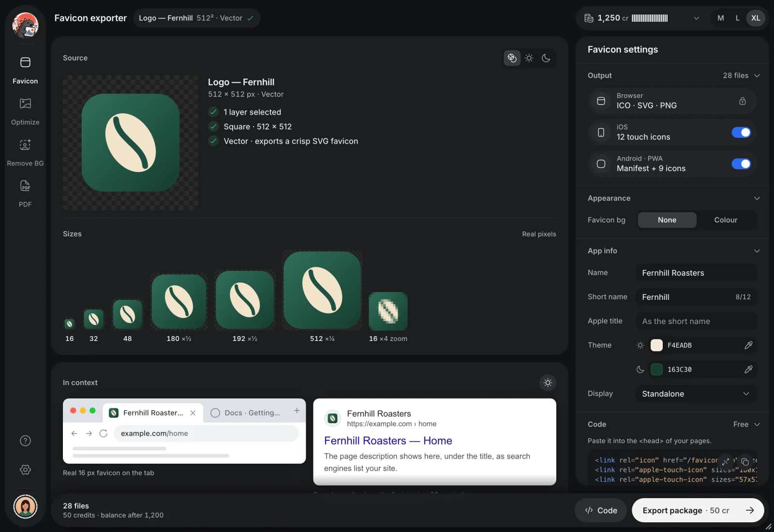
Task: Turn off Android PWA manifest toggle
Action: [741, 164]
